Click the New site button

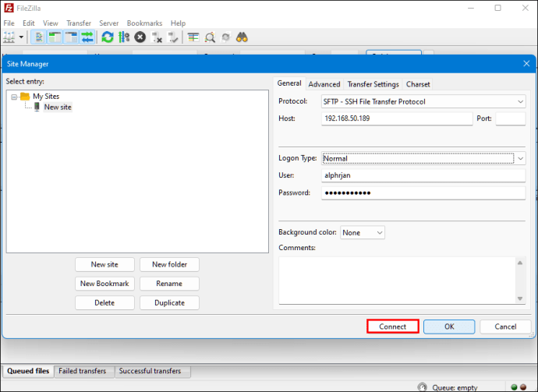[104, 264]
